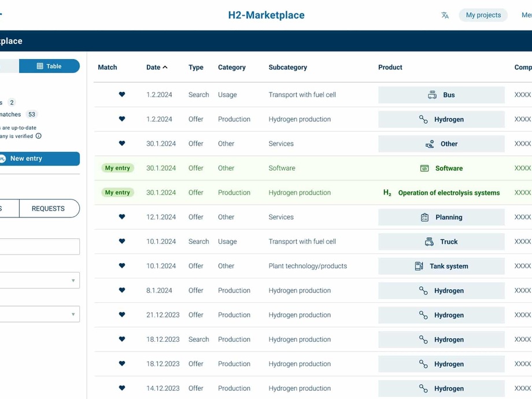This screenshot has width=532, height=399.
Task: Switch to the Table view tab
Action: point(49,66)
